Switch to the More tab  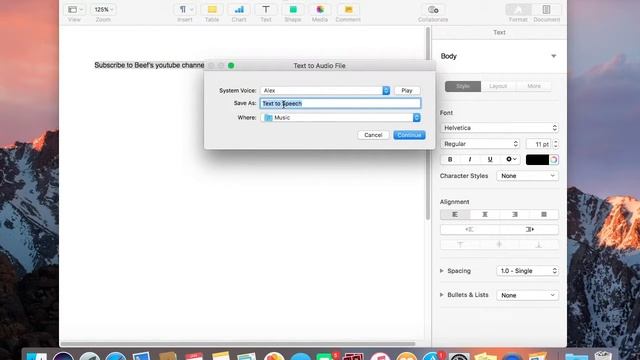pos(534,86)
